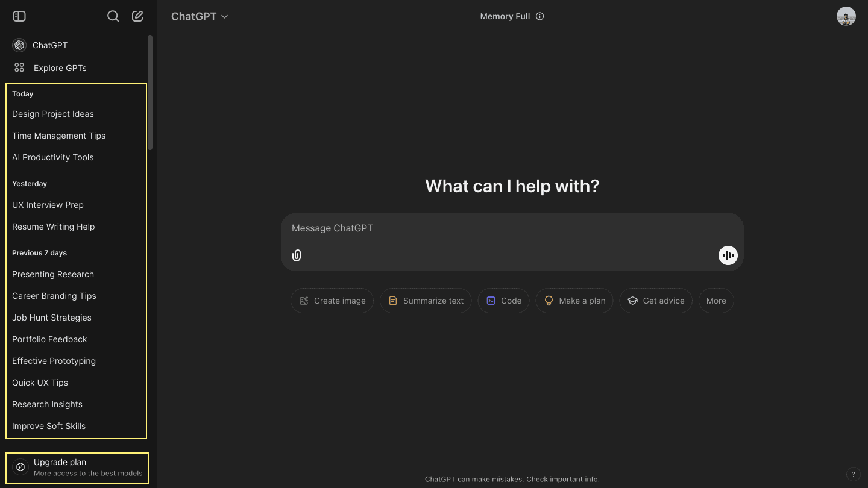
Task: Click the "Yesterday" section heading
Action: click(x=30, y=184)
